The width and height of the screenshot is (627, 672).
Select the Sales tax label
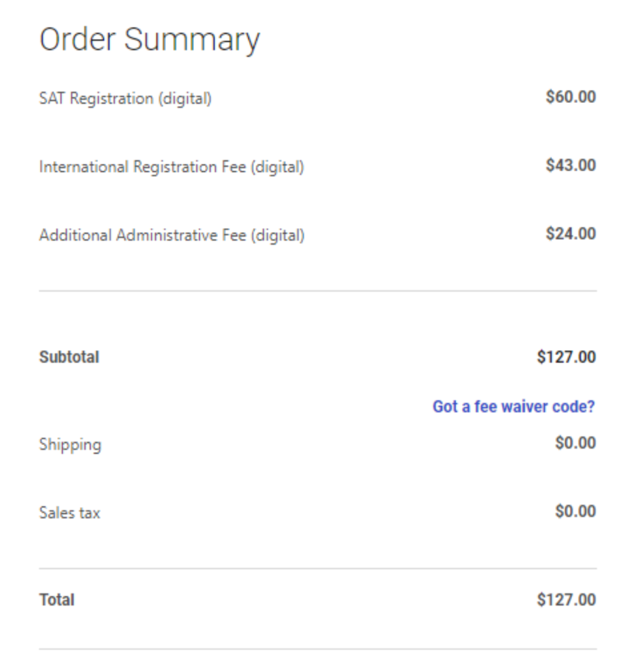pos(70,513)
